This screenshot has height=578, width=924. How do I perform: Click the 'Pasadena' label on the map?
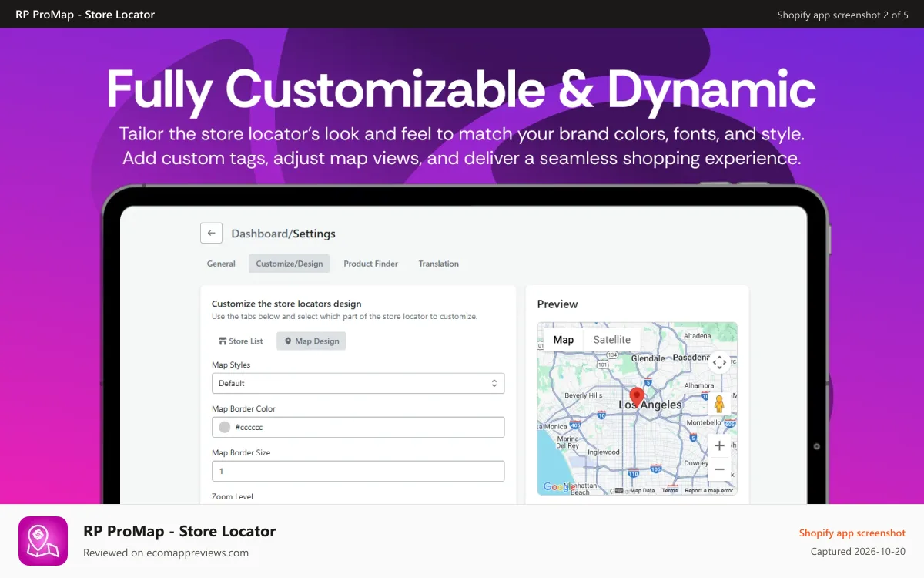coord(691,358)
